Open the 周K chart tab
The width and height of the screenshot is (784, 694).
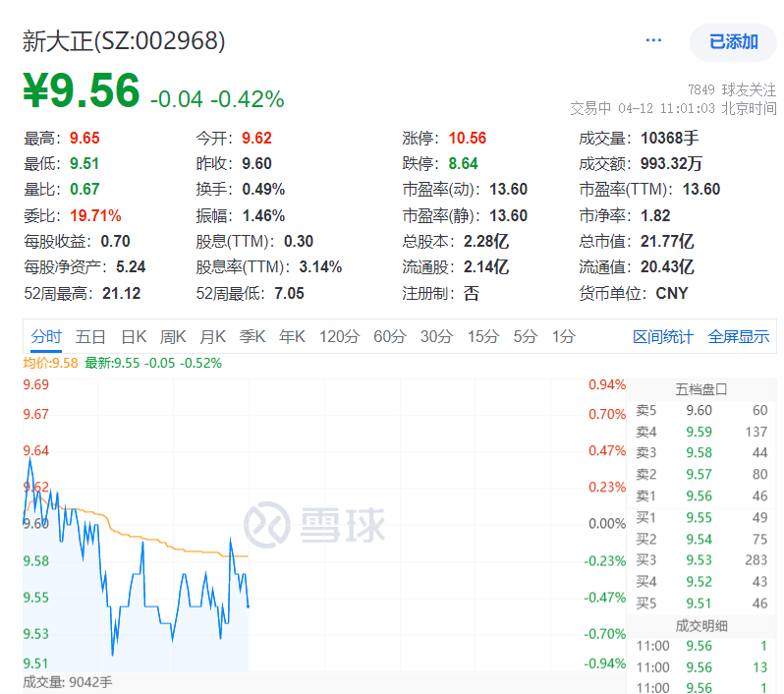173,337
